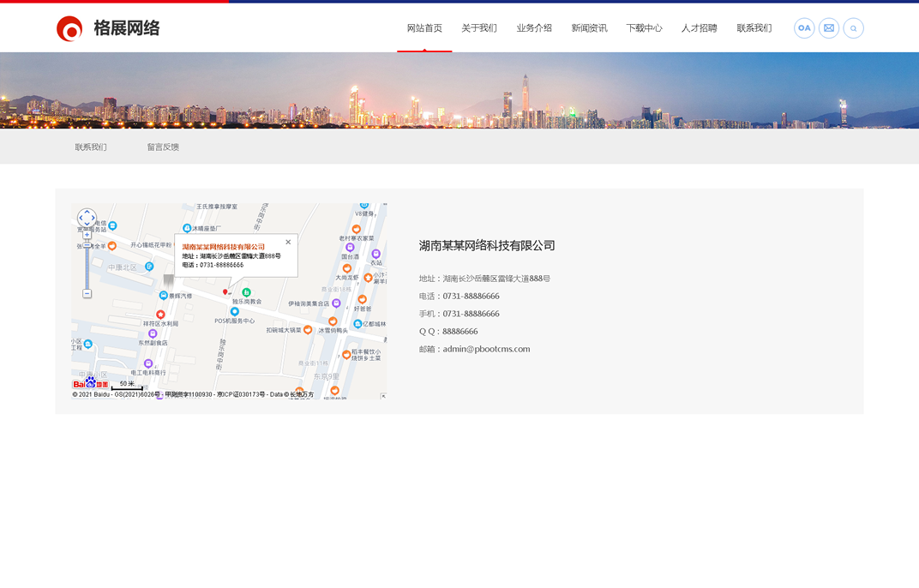Switch to the 留言反馈 sub-tab
919x588 pixels.
(163, 147)
